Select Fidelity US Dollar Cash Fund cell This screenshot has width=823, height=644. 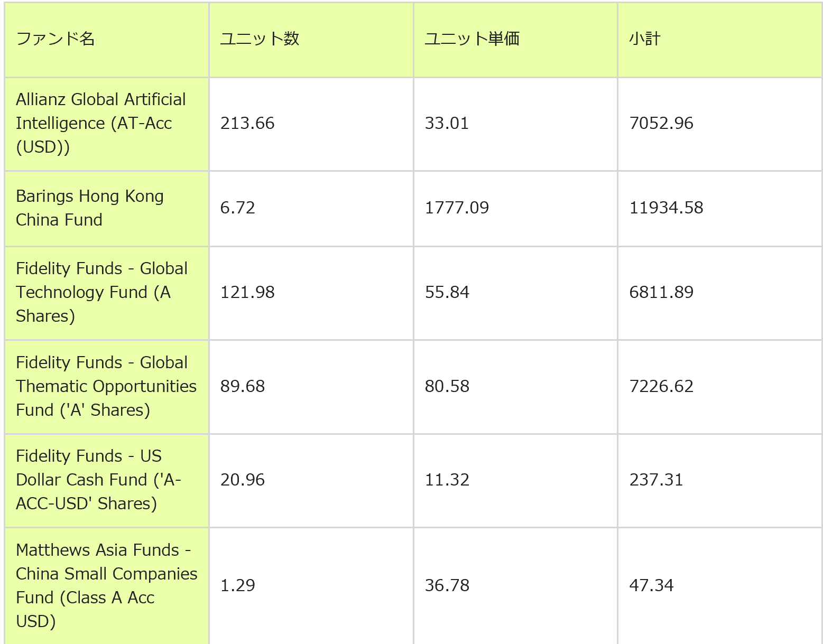tap(98, 480)
